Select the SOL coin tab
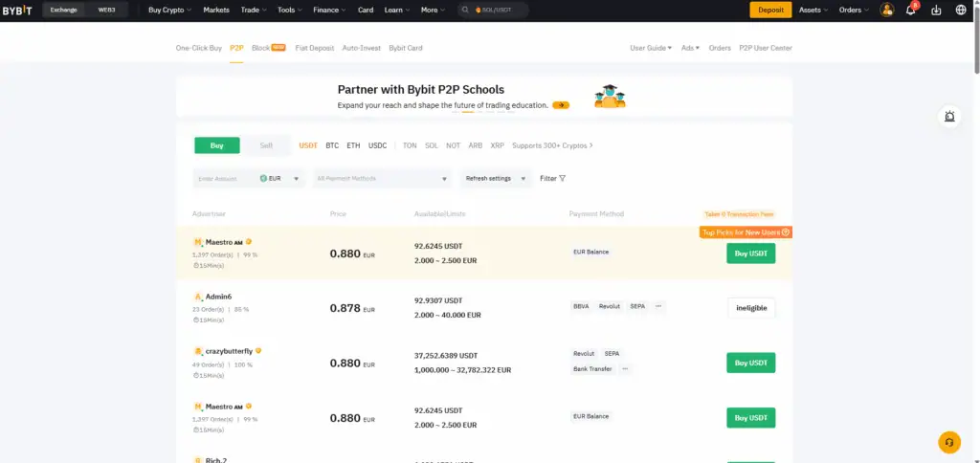 (x=432, y=145)
